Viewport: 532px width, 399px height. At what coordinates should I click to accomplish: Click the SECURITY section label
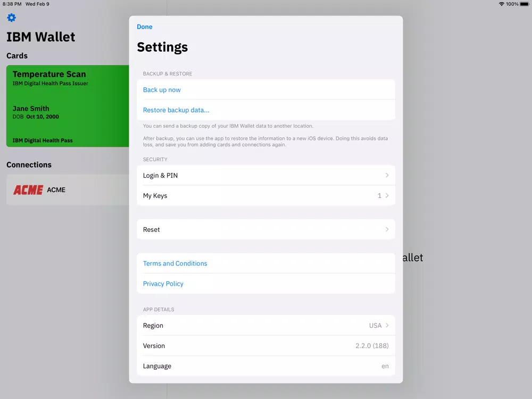(x=155, y=160)
